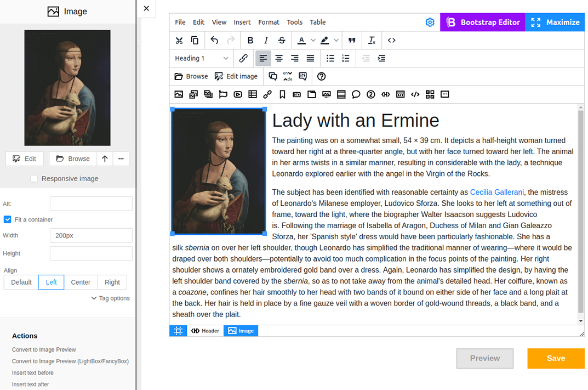
Task: Open the Insert menu
Action: tap(242, 22)
